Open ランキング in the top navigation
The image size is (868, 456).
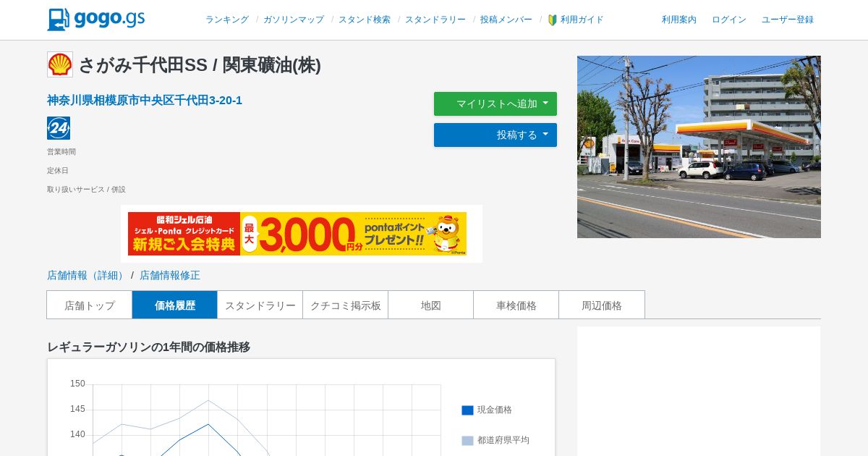pos(227,20)
